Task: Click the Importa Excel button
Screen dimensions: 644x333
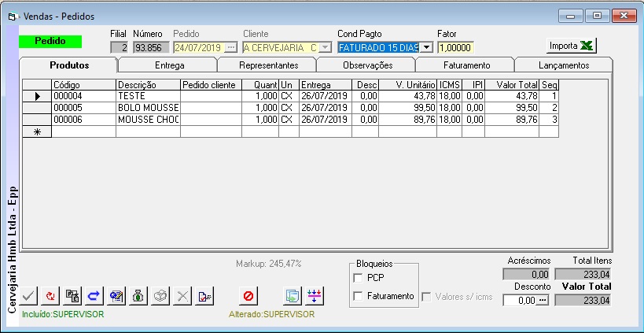Action: (x=571, y=45)
